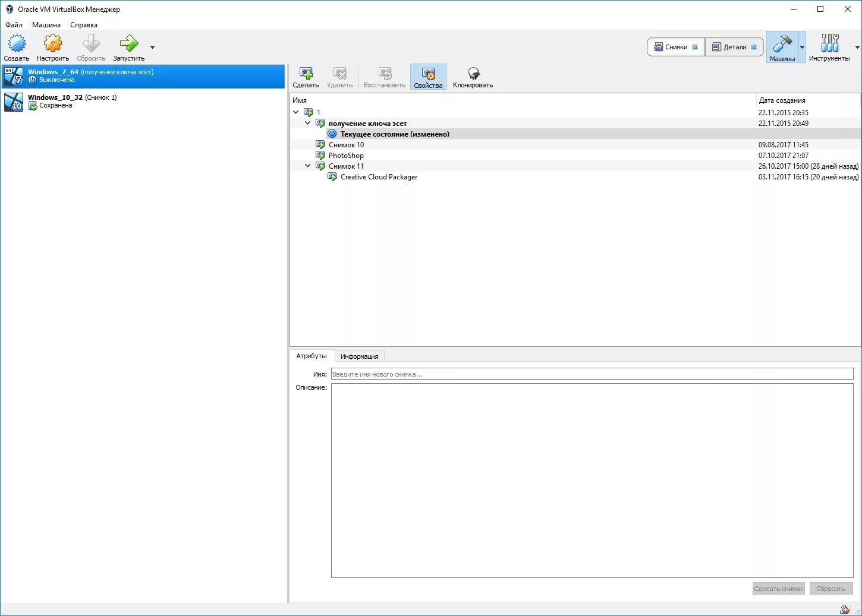Open the Атрибуты tab

(x=312, y=356)
